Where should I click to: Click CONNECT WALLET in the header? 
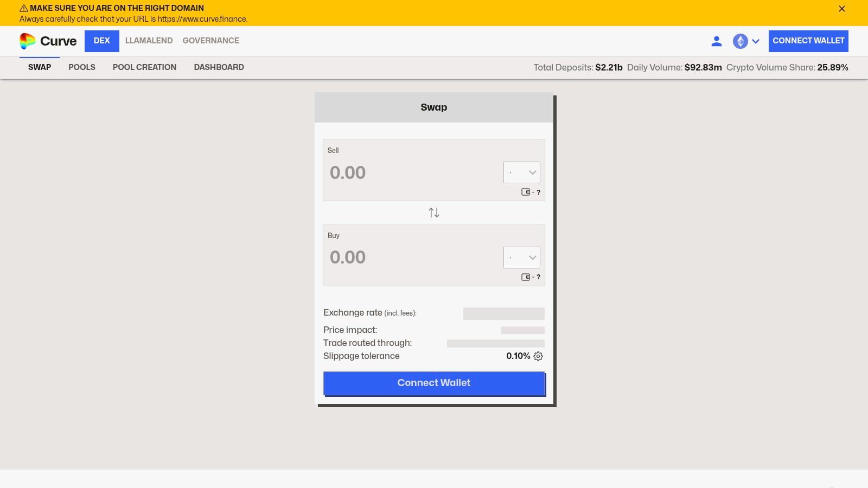click(x=808, y=41)
